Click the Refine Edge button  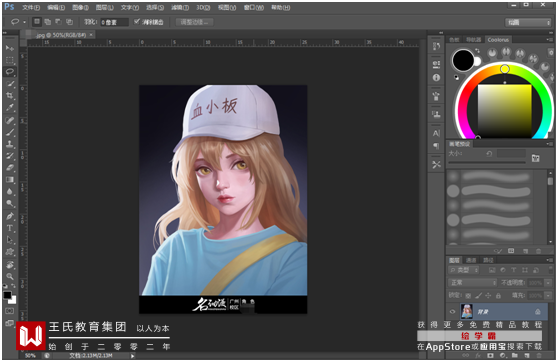tap(195, 22)
